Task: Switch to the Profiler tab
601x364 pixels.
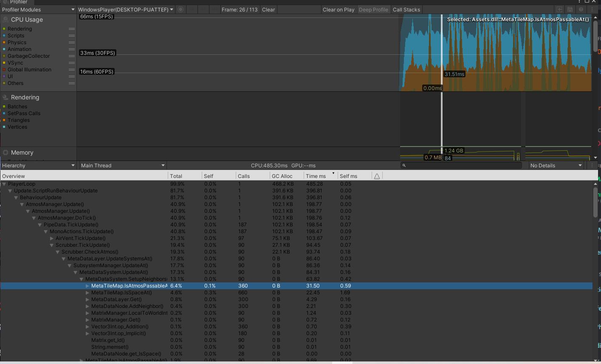Action: pyautogui.click(x=18, y=2)
